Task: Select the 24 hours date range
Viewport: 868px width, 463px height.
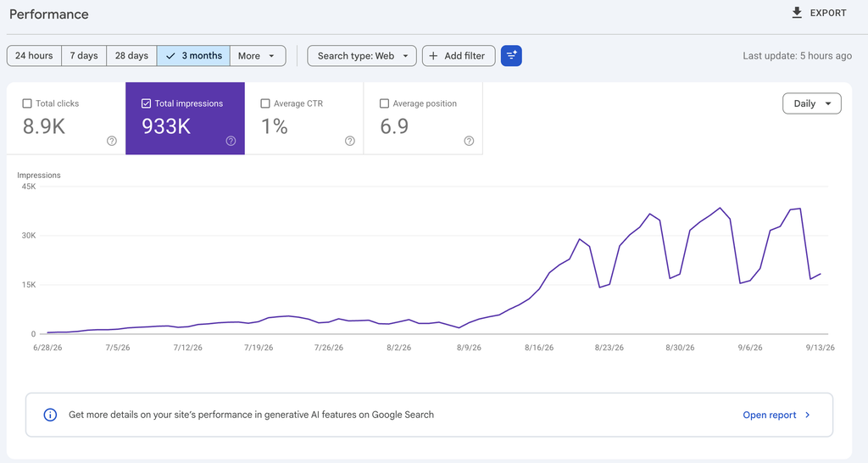Action: pos(34,56)
